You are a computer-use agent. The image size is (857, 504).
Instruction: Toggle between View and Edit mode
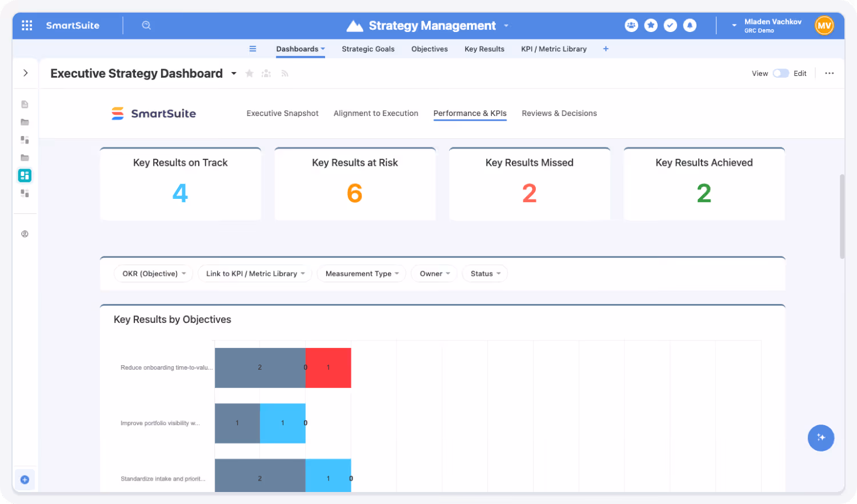tap(780, 73)
